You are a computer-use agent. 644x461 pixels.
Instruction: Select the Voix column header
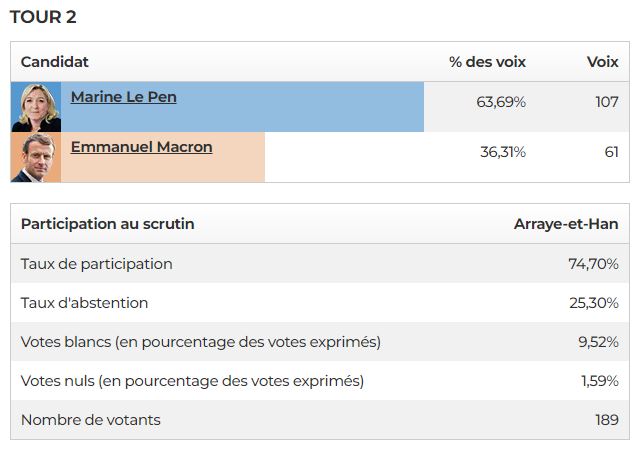point(602,62)
